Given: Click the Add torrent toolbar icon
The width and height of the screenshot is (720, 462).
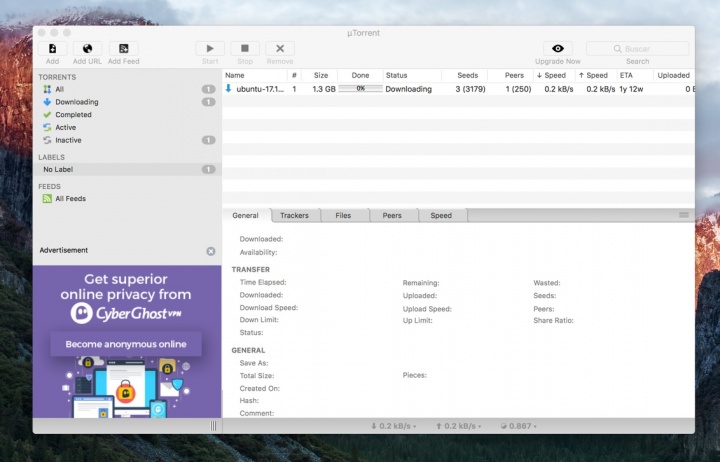Looking at the screenshot, I should pyautogui.click(x=52, y=48).
